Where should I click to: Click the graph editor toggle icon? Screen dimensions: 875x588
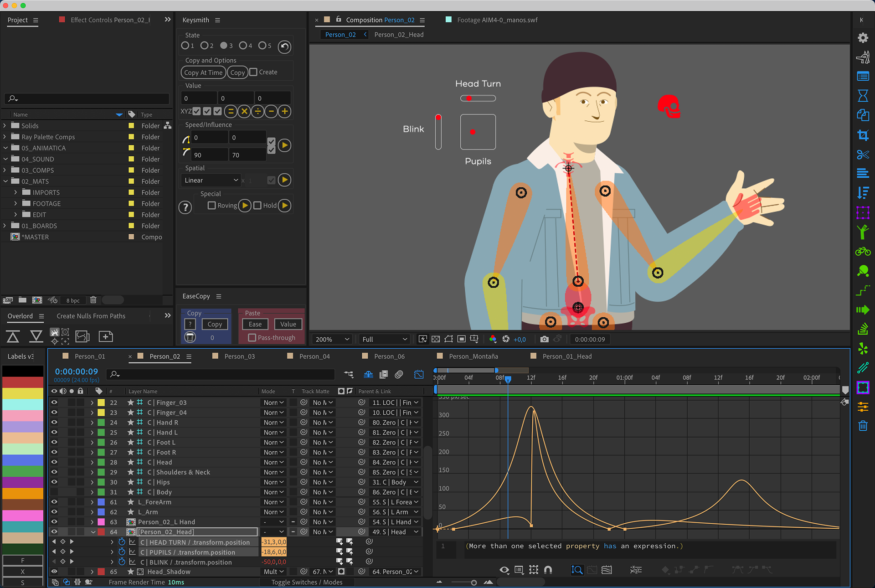418,374
